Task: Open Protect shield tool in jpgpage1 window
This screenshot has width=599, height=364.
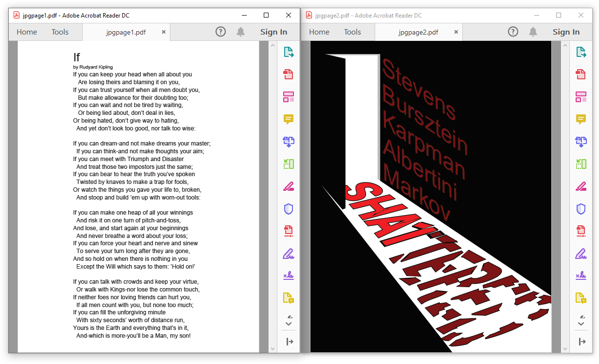Action: pyautogui.click(x=289, y=209)
